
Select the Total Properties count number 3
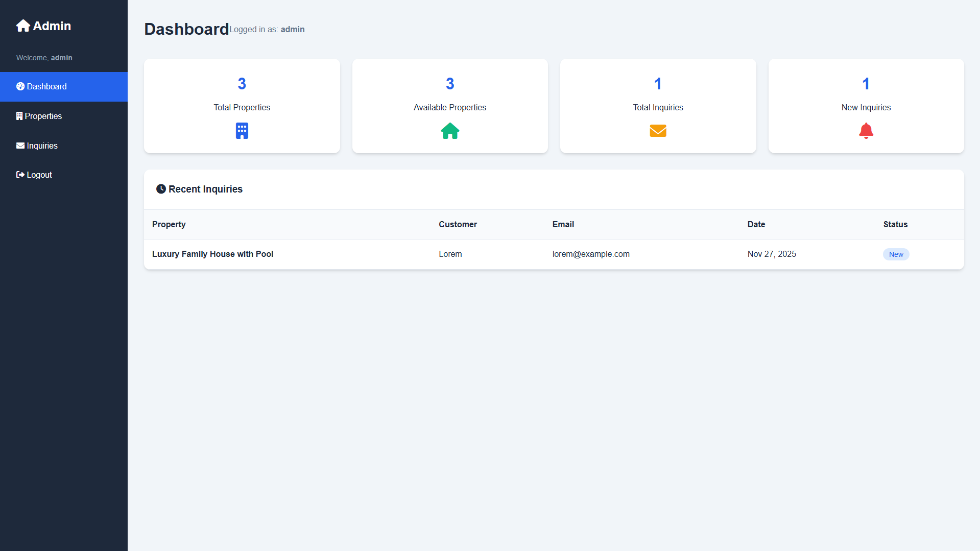pyautogui.click(x=242, y=84)
